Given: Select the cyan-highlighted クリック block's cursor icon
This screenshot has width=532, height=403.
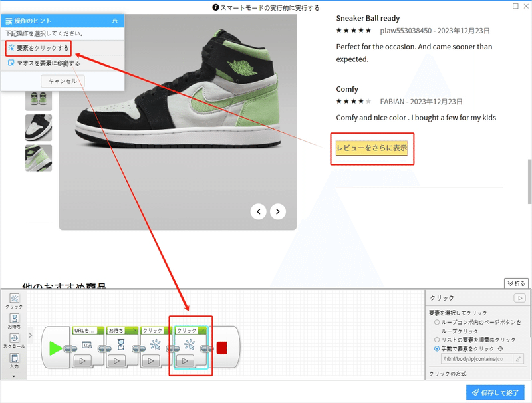Looking at the screenshot, I should (190, 345).
